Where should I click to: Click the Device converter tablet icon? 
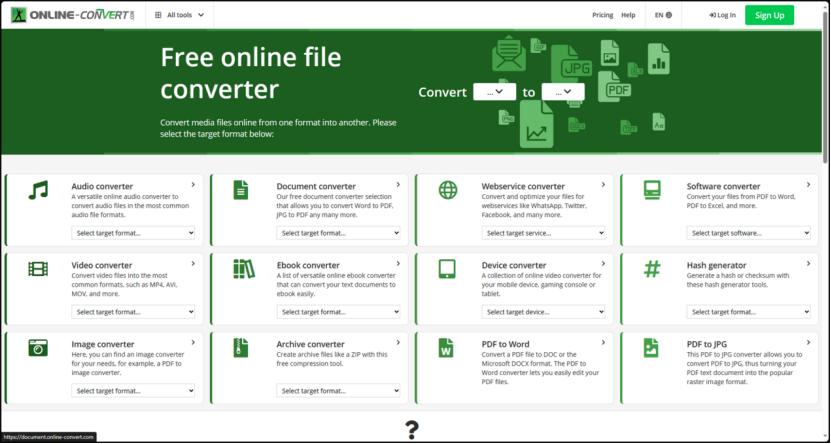coord(448,268)
